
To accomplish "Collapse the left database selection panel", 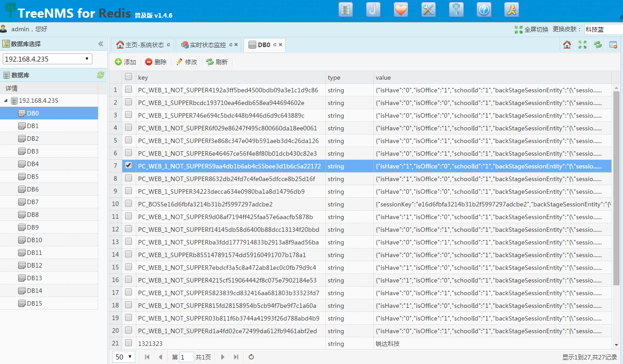I will [101, 44].
